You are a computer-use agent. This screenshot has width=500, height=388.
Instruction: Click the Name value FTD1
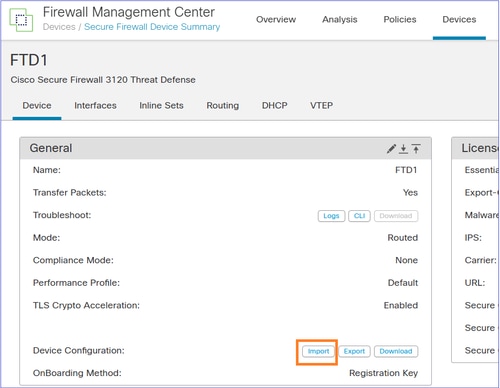point(406,170)
